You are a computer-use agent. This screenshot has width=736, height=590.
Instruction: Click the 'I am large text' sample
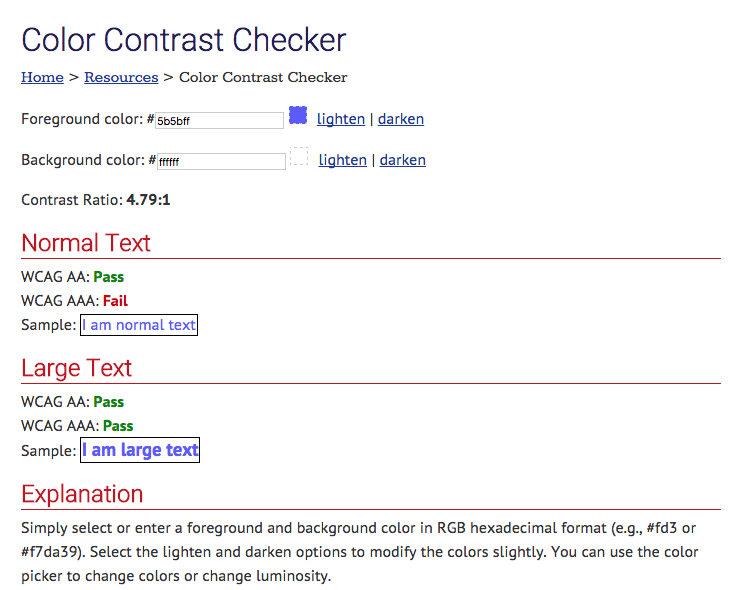point(140,450)
